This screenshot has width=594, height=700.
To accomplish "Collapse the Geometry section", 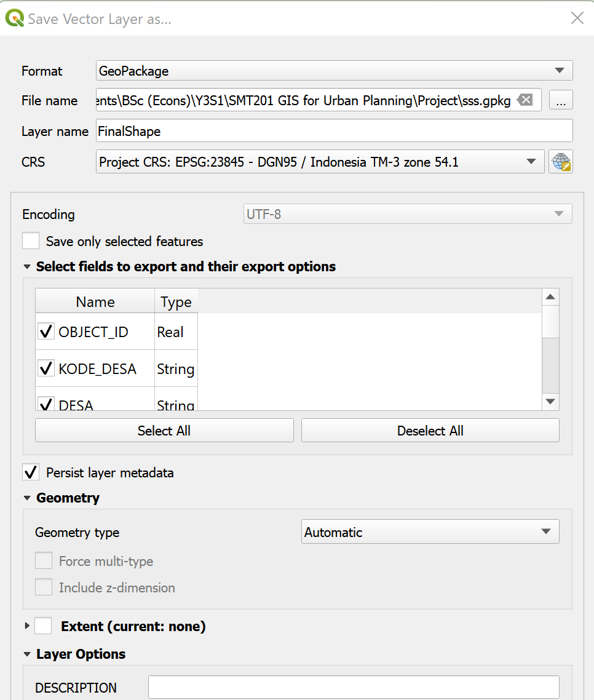I will pyautogui.click(x=27, y=498).
